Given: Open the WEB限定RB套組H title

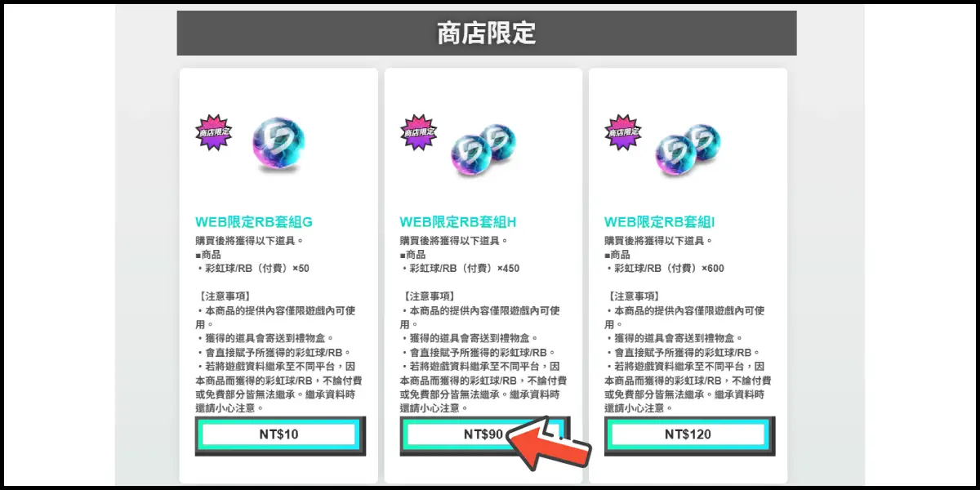Looking at the screenshot, I should (x=458, y=222).
